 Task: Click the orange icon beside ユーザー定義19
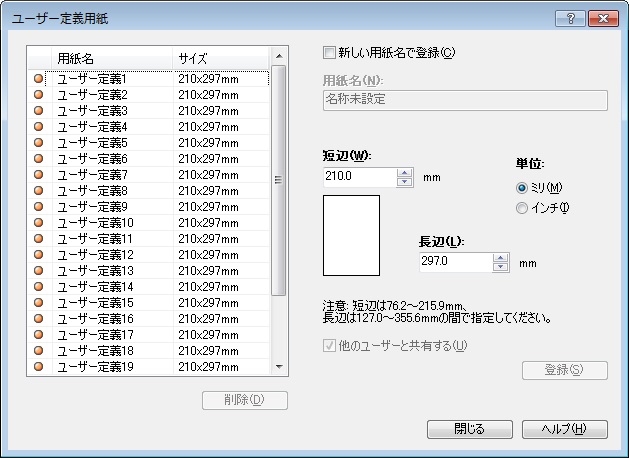pyautogui.click(x=39, y=366)
